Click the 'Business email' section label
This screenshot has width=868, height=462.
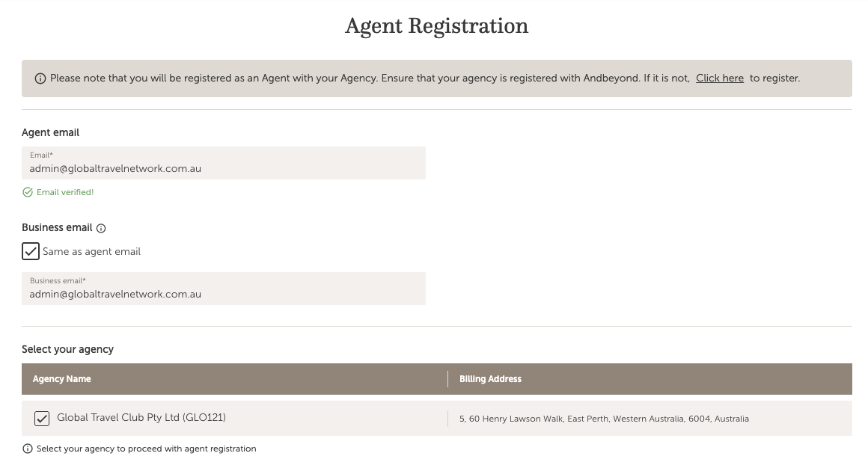point(57,227)
